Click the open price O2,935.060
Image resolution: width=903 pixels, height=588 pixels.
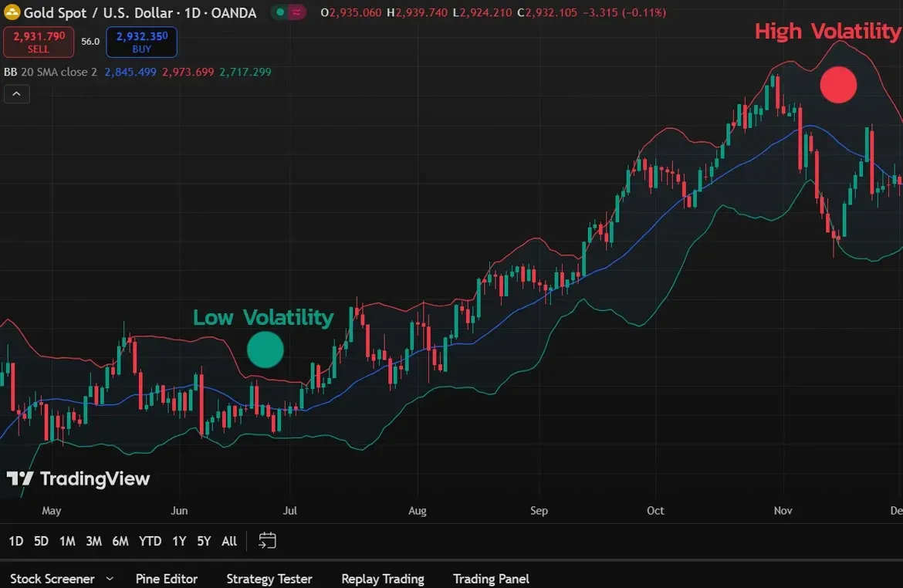pyautogui.click(x=350, y=12)
